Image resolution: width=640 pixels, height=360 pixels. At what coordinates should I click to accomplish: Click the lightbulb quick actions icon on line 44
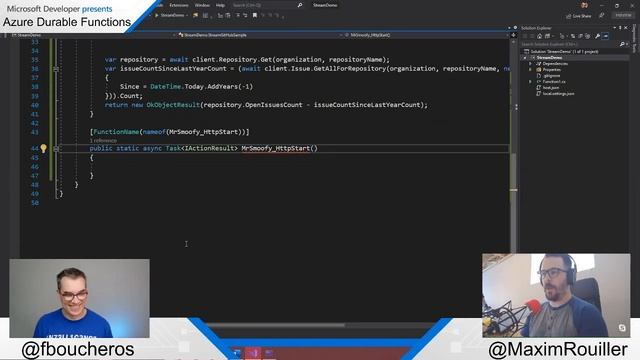tap(43, 149)
